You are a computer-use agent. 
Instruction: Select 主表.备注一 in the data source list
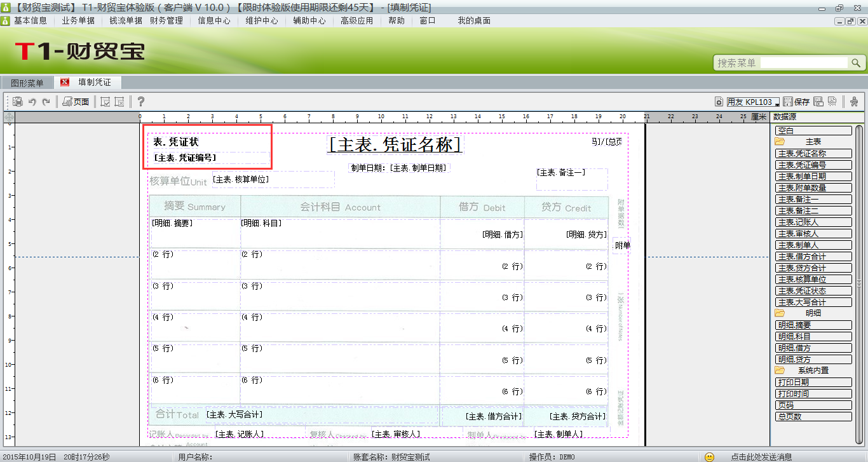[x=813, y=199]
